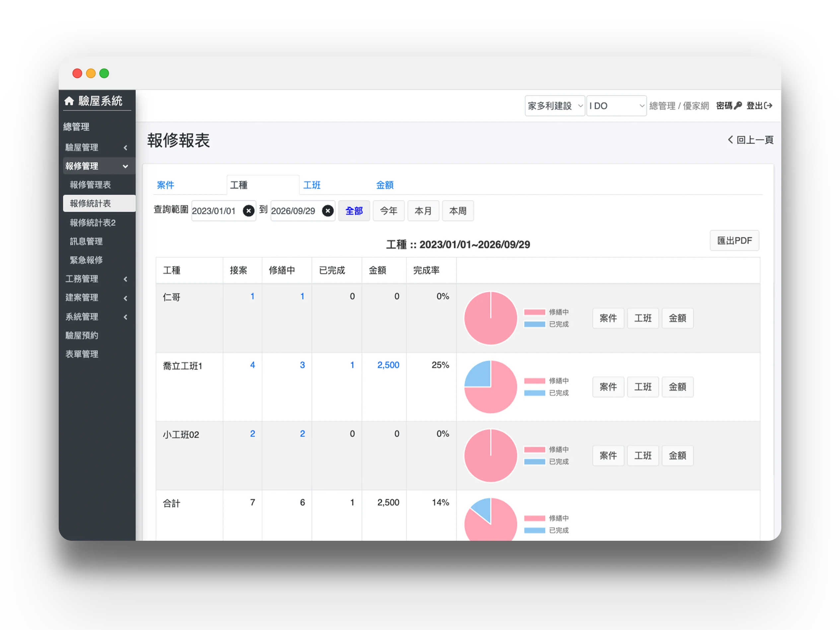Open 緊急報修 in sidebar
Viewport: 840px width, 630px height.
pos(99,260)
